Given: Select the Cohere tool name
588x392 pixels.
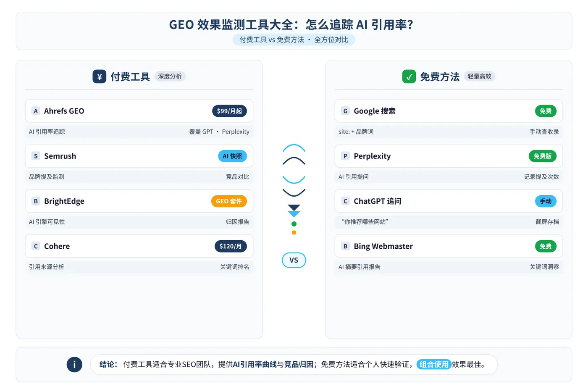Looking at the screenshot, I should tap(57, 246).
